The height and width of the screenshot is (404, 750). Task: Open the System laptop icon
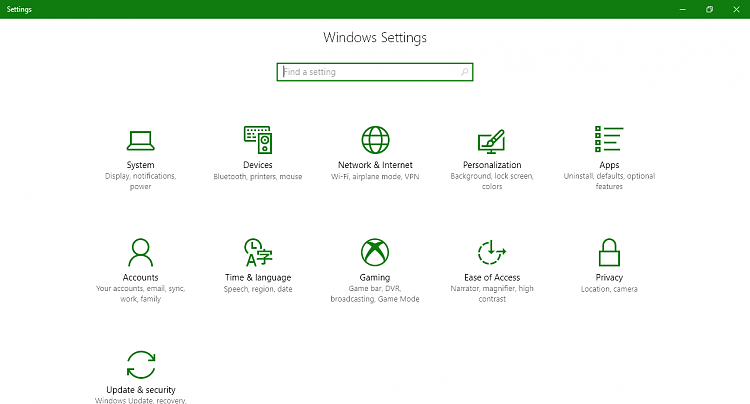point(141,140)
